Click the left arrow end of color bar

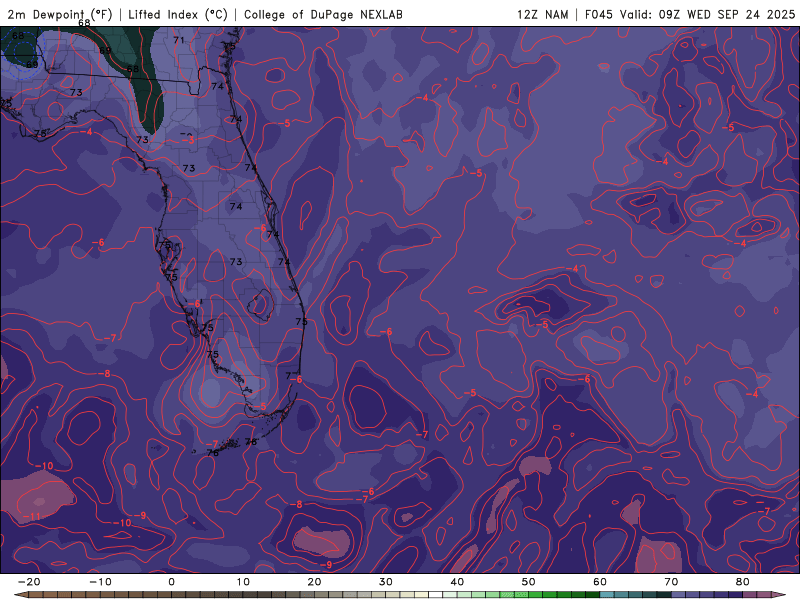(x=20, y=595)
